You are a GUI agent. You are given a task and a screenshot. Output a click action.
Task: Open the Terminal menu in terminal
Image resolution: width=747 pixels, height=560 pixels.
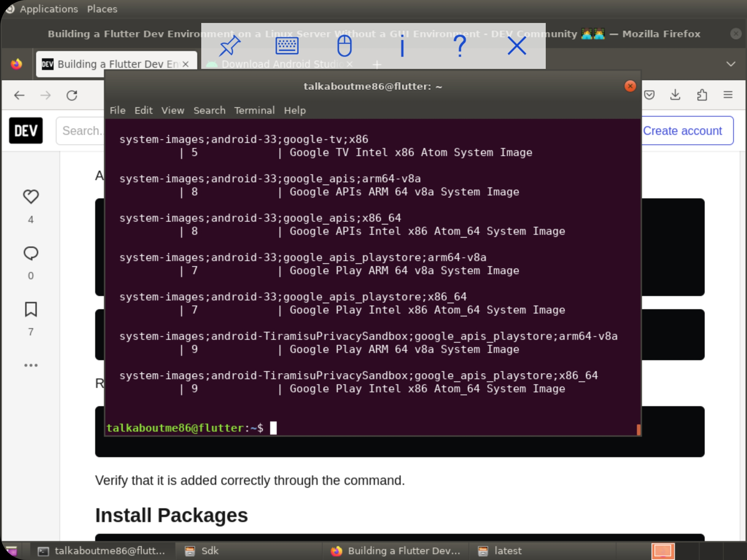click(254, 110)
